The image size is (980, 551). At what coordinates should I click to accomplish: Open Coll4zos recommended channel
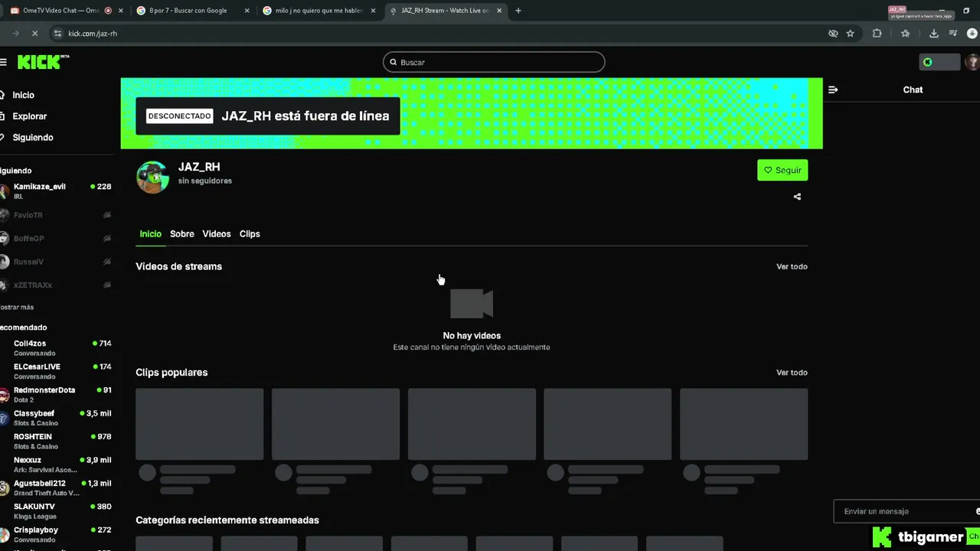(x=56, y=348)
